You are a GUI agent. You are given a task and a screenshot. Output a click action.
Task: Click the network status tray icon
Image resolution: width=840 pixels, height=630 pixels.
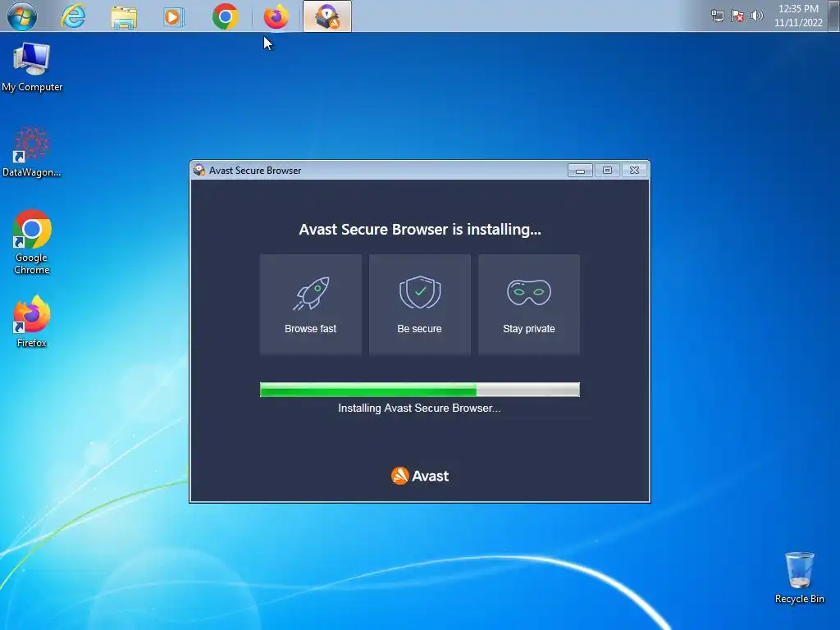coord(717,16)
